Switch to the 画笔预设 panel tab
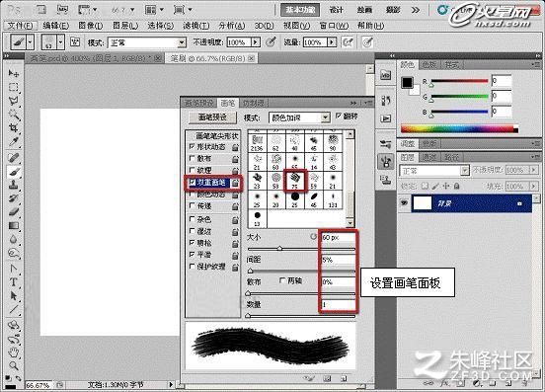 click(198, 103)
